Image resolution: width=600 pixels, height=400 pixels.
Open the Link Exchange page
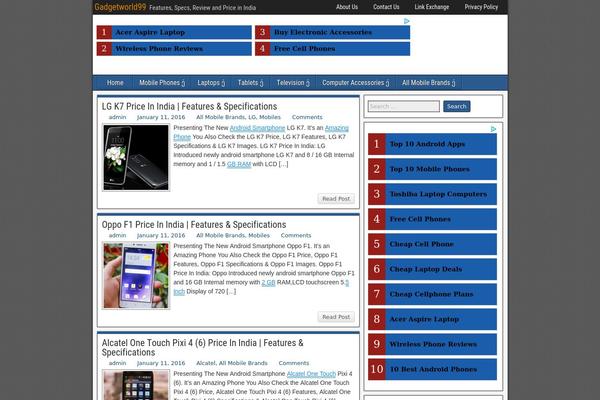pyautogui.click(x=432, y=7)
